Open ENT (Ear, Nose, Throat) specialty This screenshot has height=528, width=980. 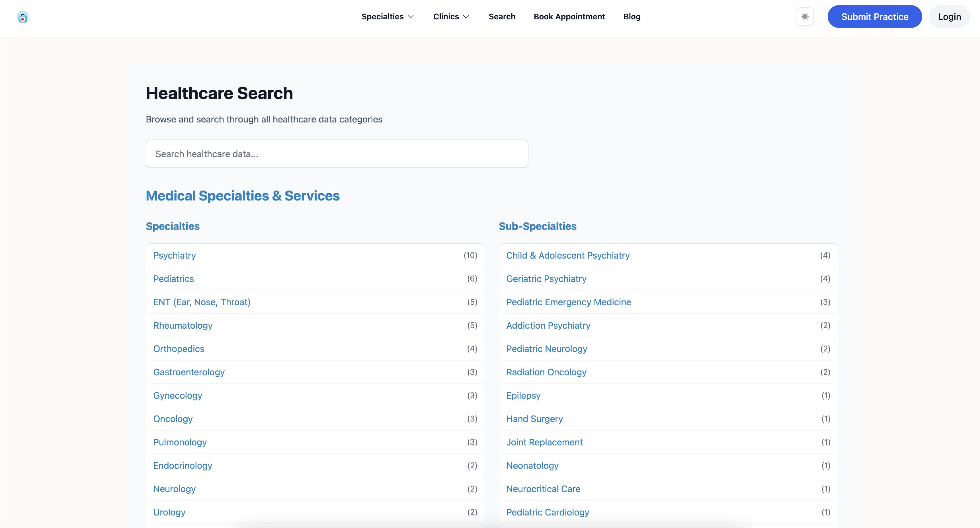pyautogui.click(x=202, y=302)
